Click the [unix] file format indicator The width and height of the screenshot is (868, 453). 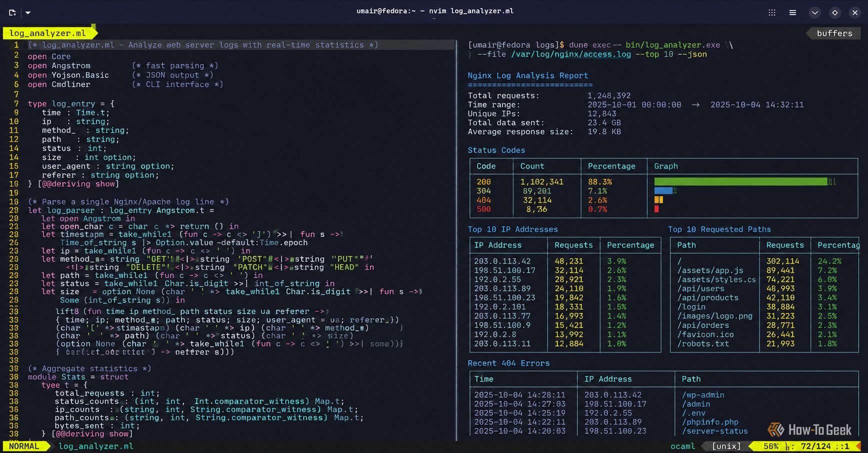pyautogui.click(x=726, y=446)
